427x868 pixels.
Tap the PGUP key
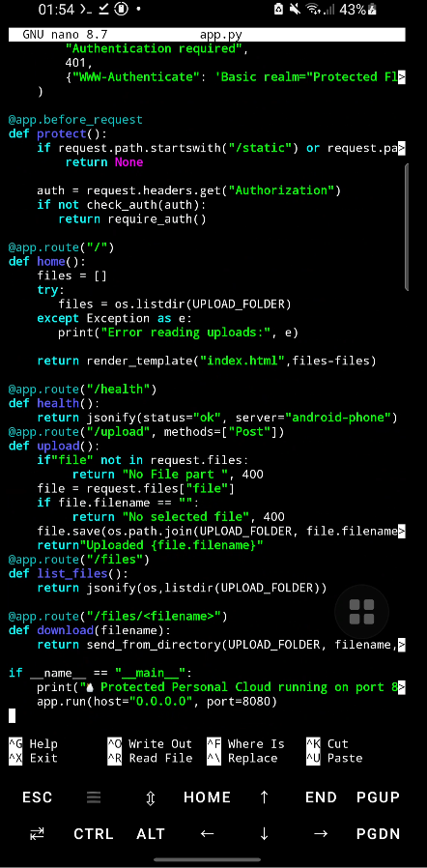click(x=378, y=797)
